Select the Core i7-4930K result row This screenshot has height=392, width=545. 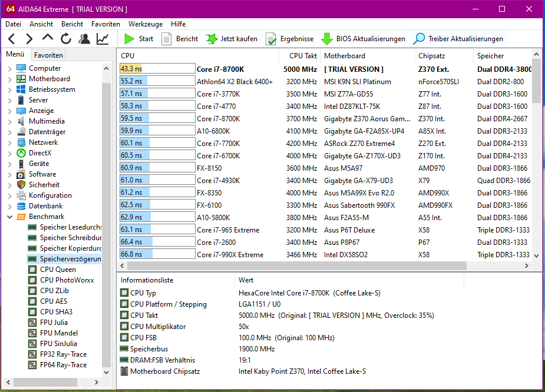pyautogui.click(x=325, y=181)
